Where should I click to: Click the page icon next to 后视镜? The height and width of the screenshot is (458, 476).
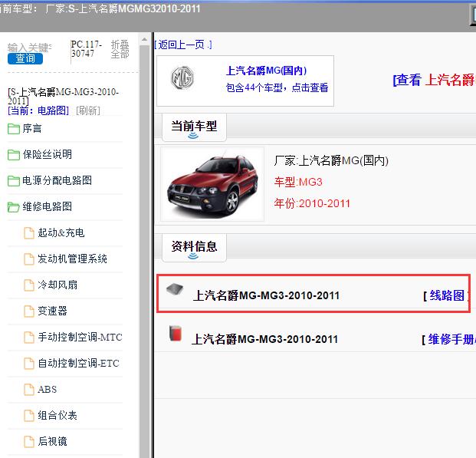pyautogui.click(x=29, y=442)
